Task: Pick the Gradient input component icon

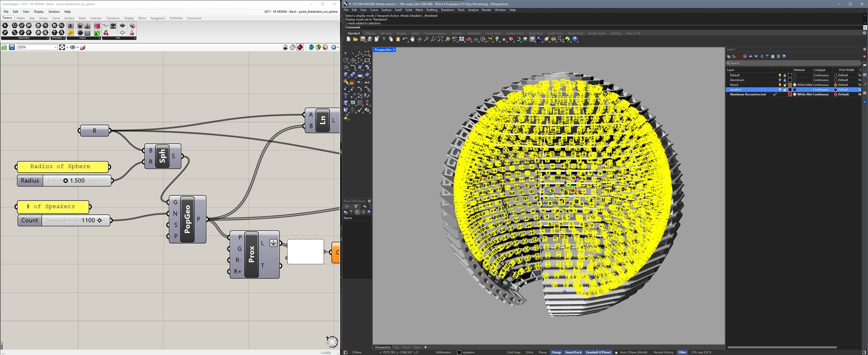Action: [97, 26]
